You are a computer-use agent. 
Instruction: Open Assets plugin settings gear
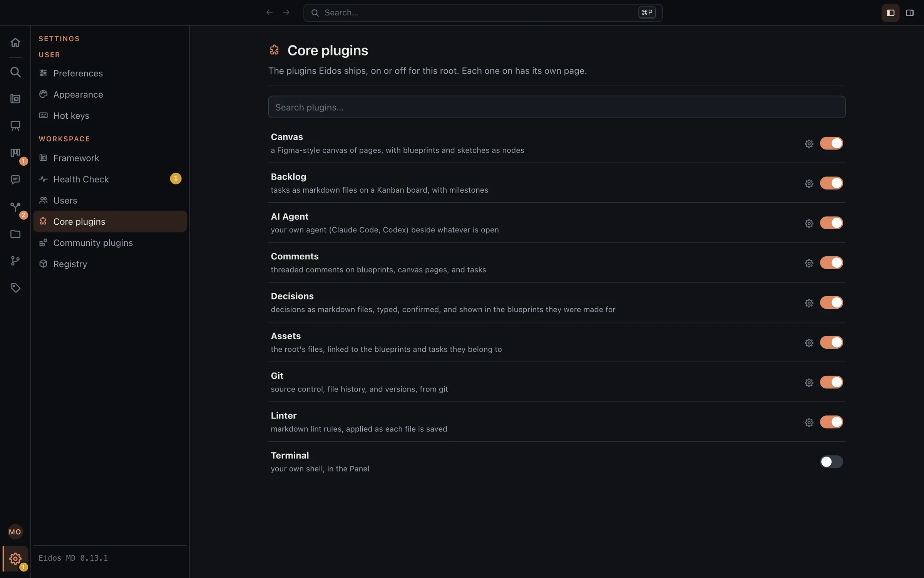click(x=809, y=343)
